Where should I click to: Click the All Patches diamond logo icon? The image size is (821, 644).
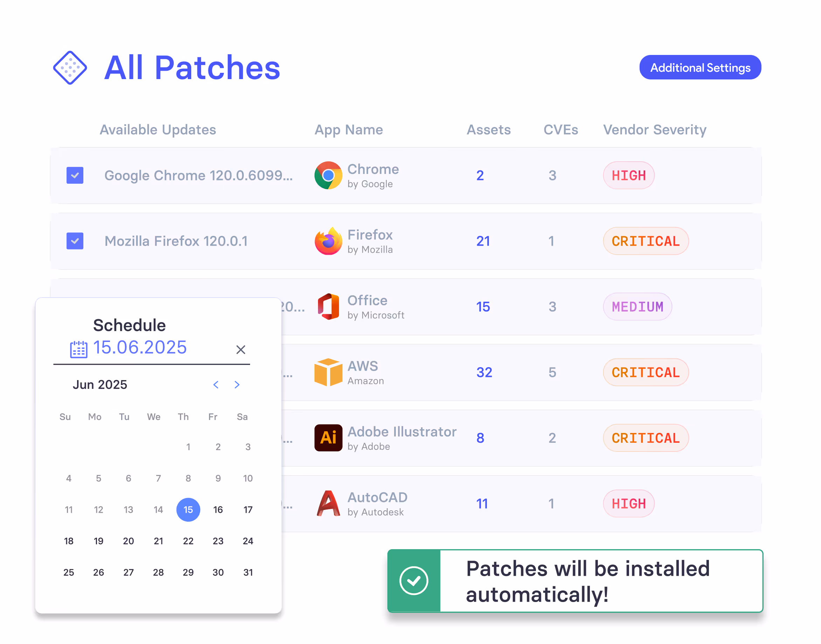tap(70, 68)
